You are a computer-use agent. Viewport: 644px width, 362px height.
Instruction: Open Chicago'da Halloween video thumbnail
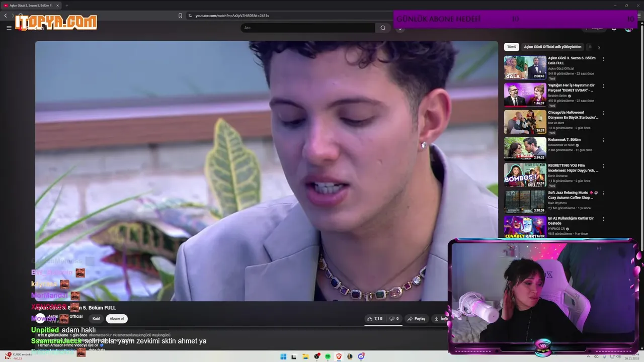coord(525,122)
